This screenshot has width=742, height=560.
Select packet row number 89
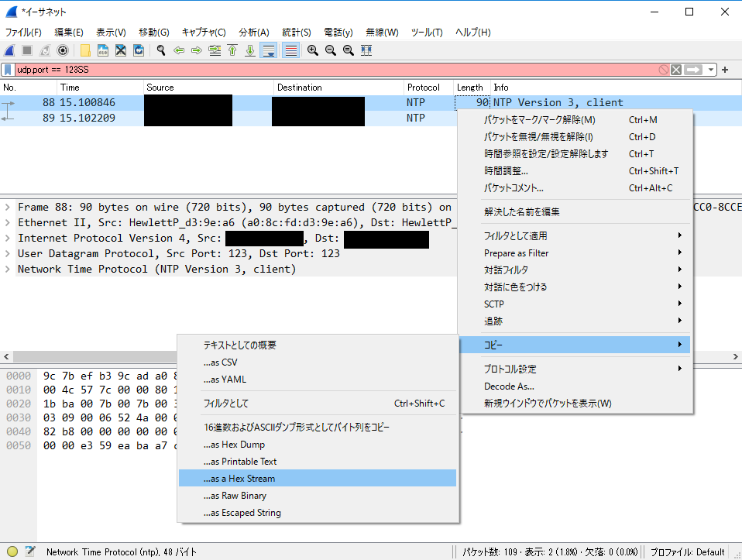pyautogui.click(x=229, y=118)
